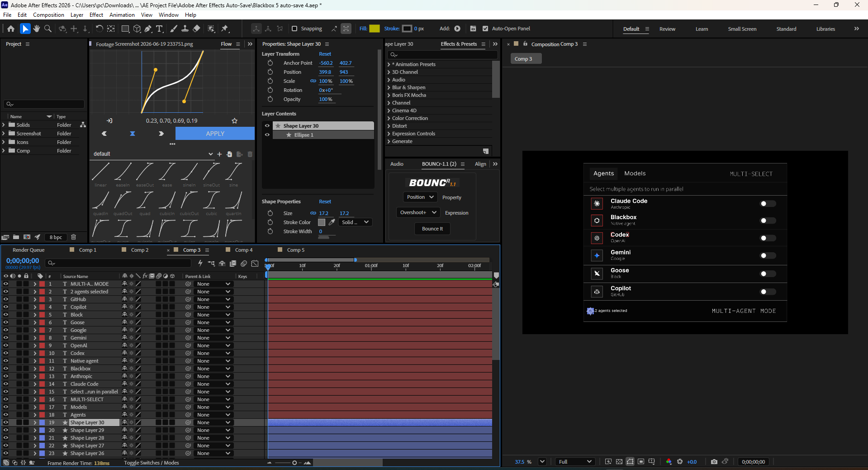Screen dimensions: 868x470
Task: Toggle transparency grid in composition viewer
Action: point(619,462)
